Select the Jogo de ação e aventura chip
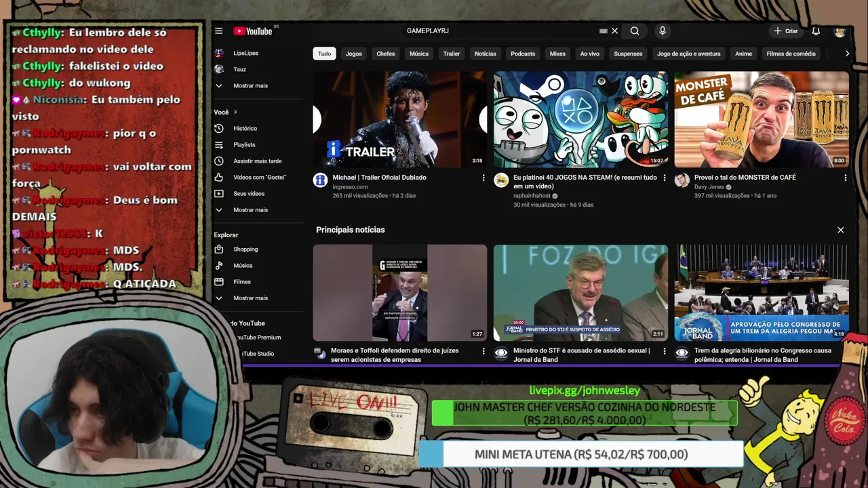 point(689,54)
